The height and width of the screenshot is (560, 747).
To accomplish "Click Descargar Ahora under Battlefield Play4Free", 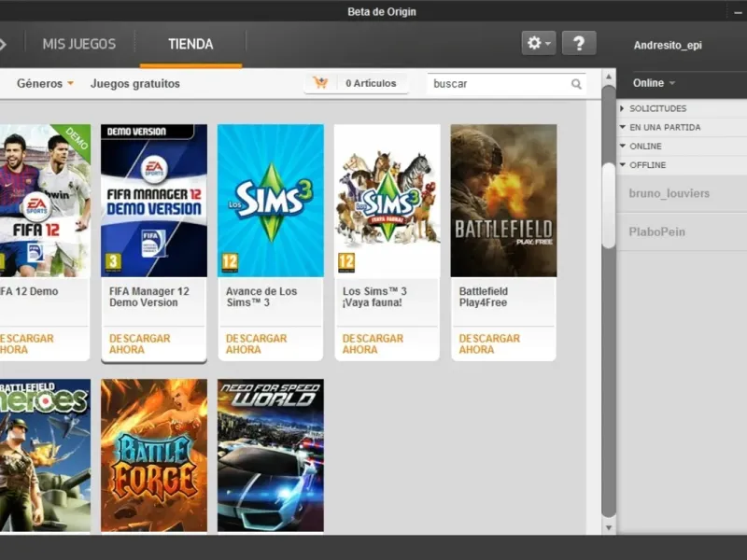I will (489, 343).
